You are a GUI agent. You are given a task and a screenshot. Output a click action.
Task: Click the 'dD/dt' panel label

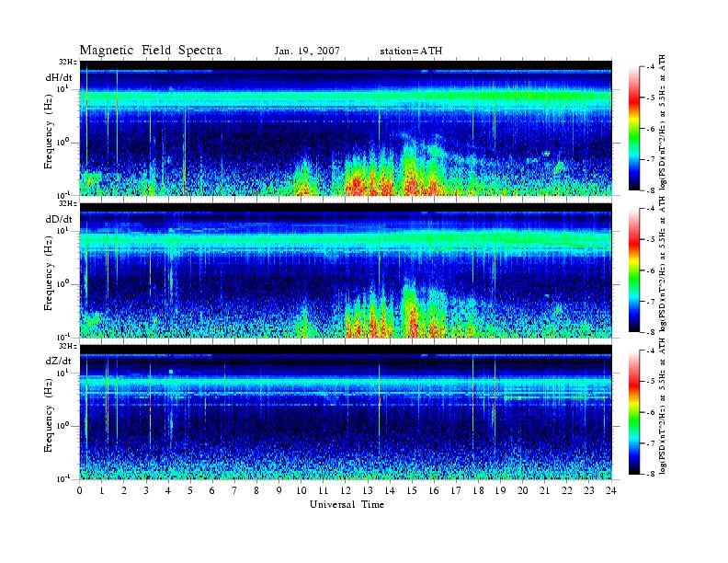tap(59, 219)
